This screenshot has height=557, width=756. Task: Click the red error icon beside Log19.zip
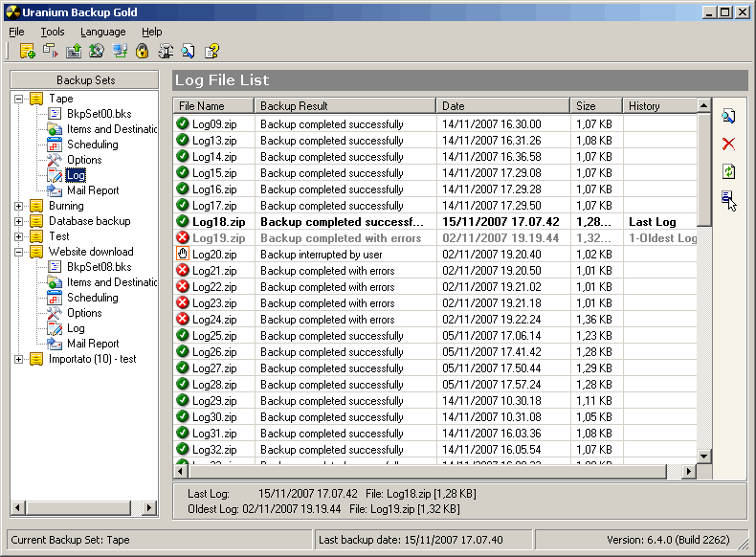[x=182, y=237]
